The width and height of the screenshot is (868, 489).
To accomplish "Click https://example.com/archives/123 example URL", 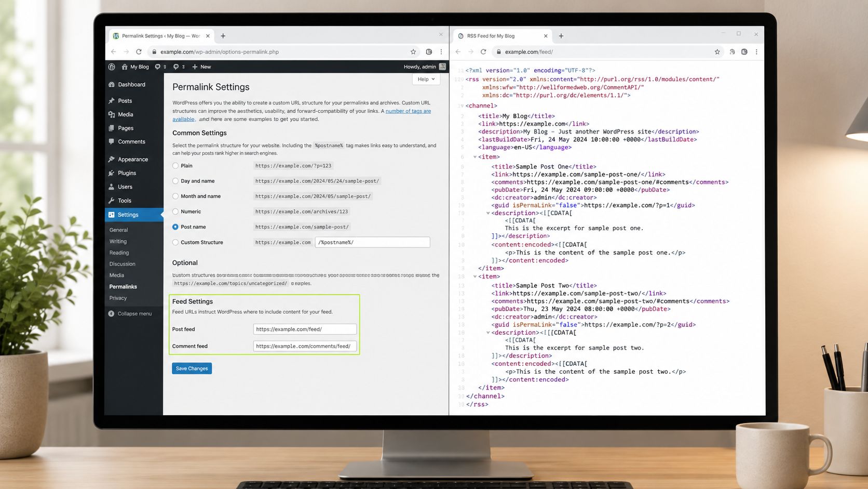I will [302, 212].
